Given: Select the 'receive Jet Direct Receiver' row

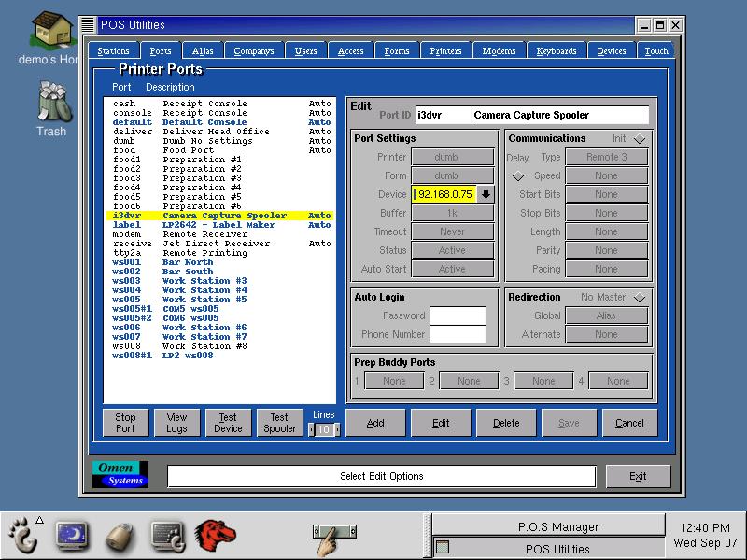Looking at the screenshot, I should coord(221,244).
